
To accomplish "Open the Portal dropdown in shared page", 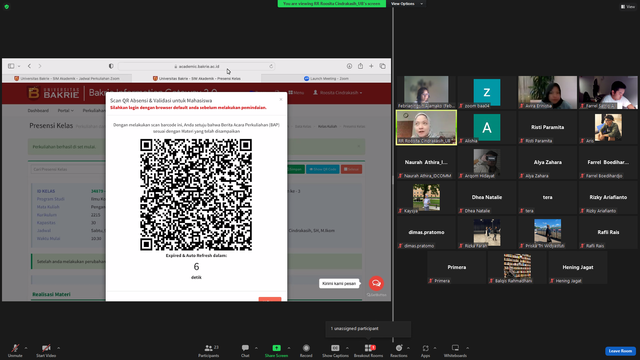I will click(x=65, y=111).
